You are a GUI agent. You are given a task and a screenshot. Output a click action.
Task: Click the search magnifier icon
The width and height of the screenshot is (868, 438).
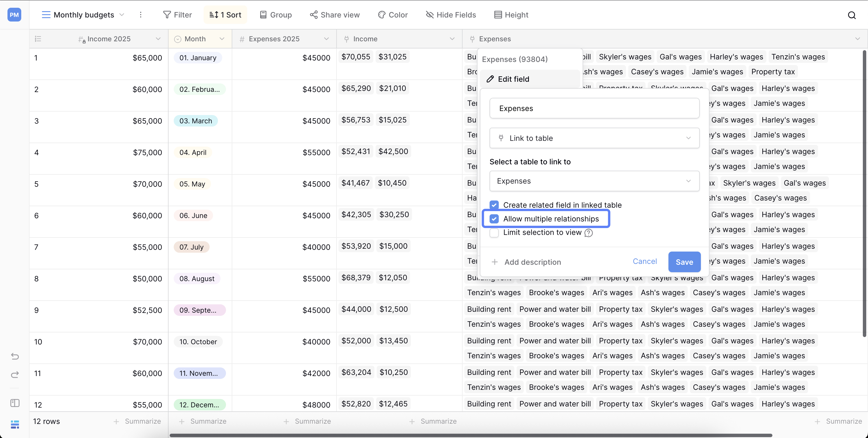tap(852, 15)
